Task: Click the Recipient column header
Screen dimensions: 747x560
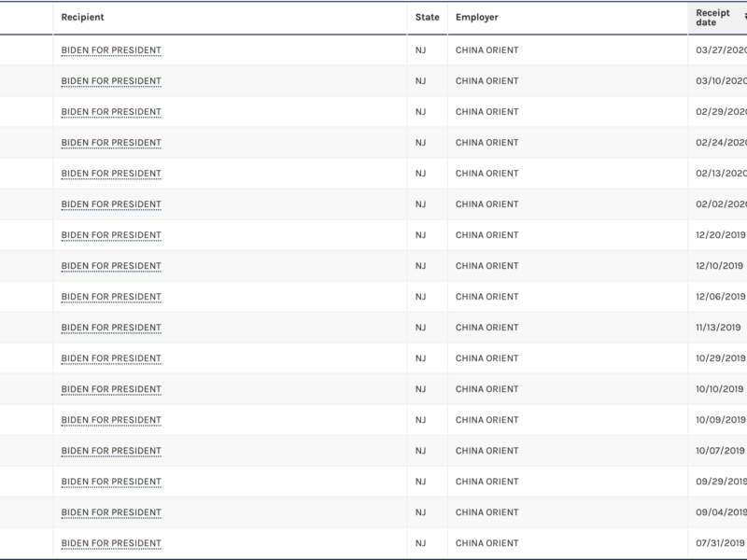Action: (x=83, y=18)
